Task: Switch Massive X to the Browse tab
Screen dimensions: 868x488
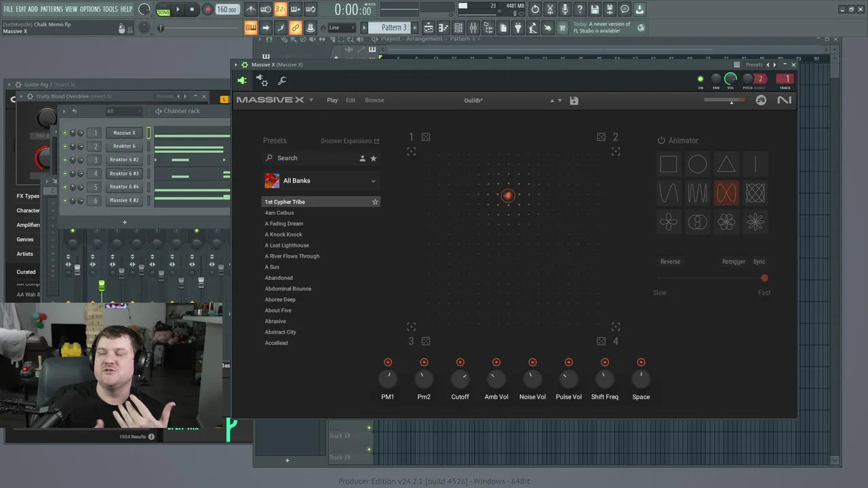Action: [374, 100]
